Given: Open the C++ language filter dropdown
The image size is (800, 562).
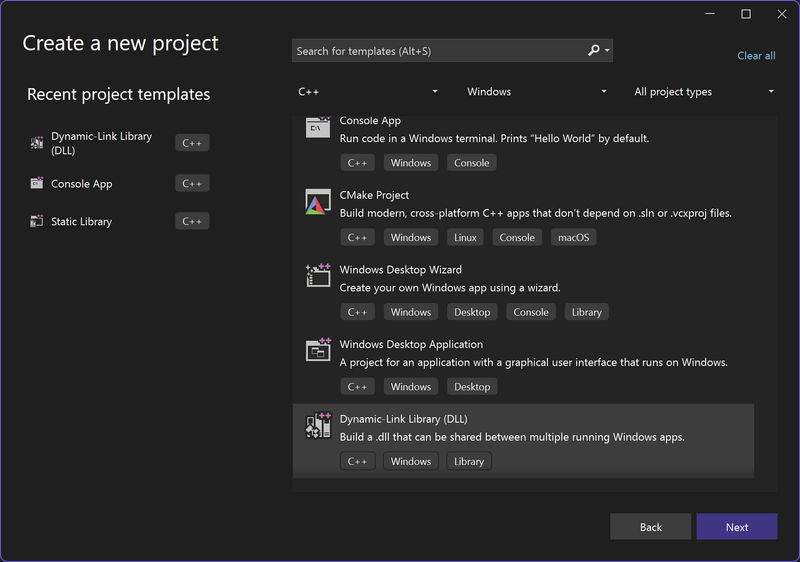Looking at the screenshot, I should 367,92.
